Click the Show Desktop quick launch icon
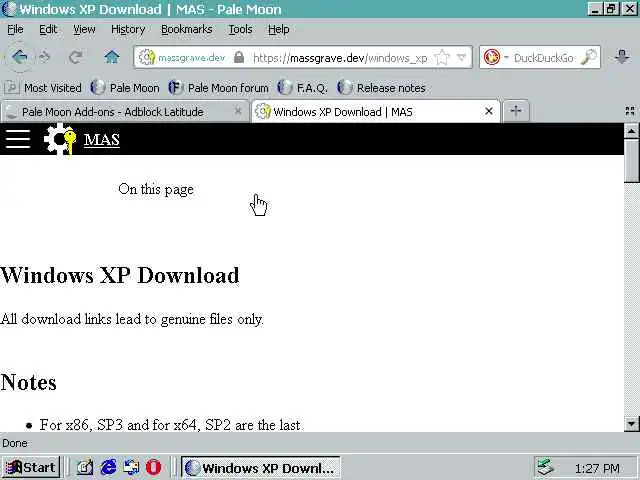 pyautogui.click(x=85, y=467)
